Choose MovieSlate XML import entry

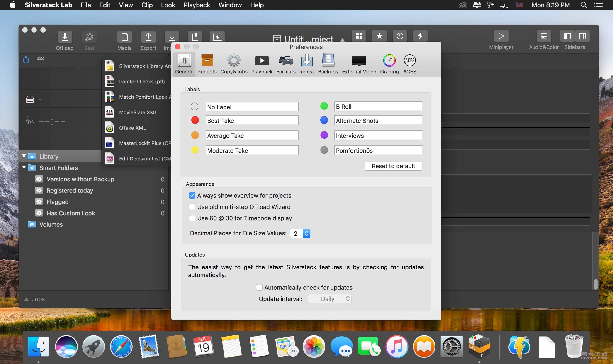pos(137,112)
